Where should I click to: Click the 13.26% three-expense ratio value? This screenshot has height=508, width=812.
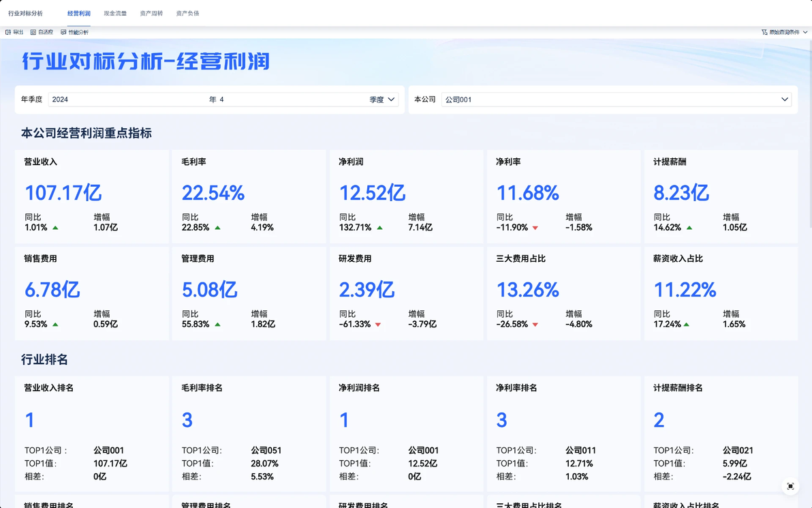pyautogui.click(x=528, y=290)
